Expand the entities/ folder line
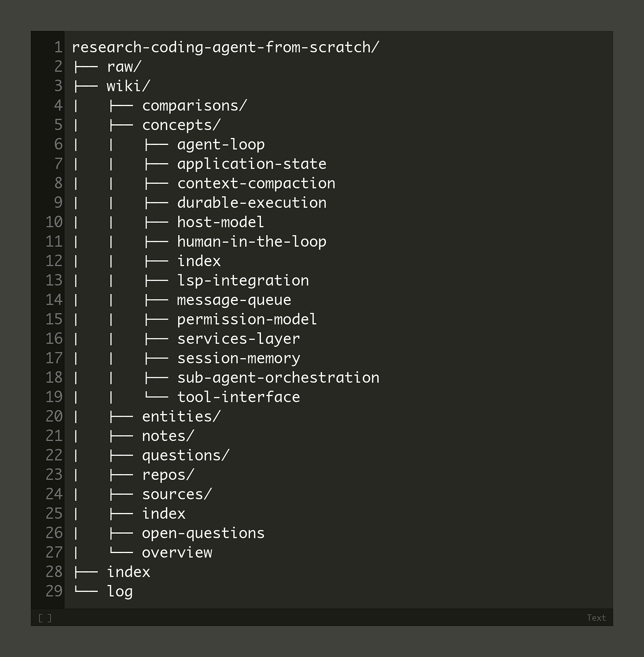644x657 pixels. [181, 417]
